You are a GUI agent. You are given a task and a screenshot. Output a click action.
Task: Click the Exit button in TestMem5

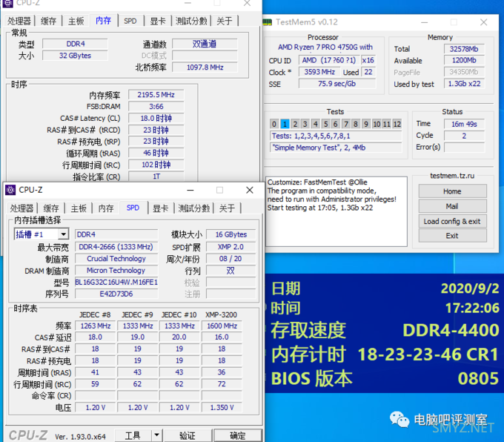[452, 236]
